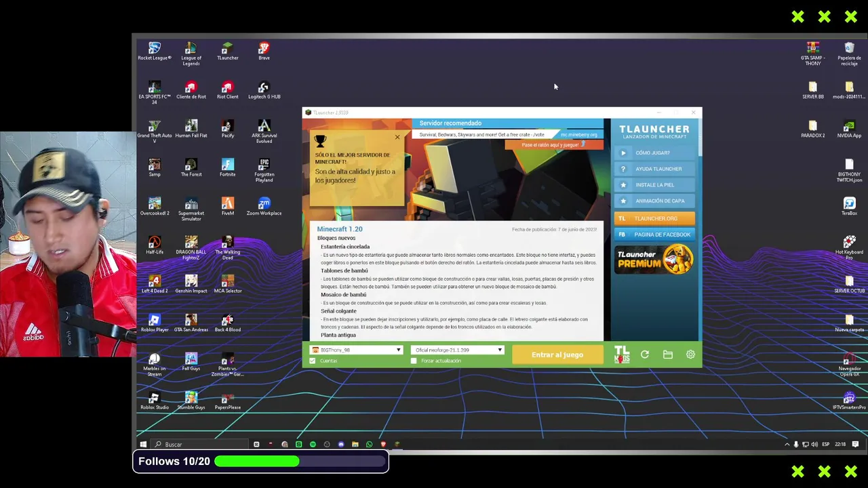
Task: Open Supermarket Simulator desktop icon
Action: pyautogui.click(x=191, y=209)
